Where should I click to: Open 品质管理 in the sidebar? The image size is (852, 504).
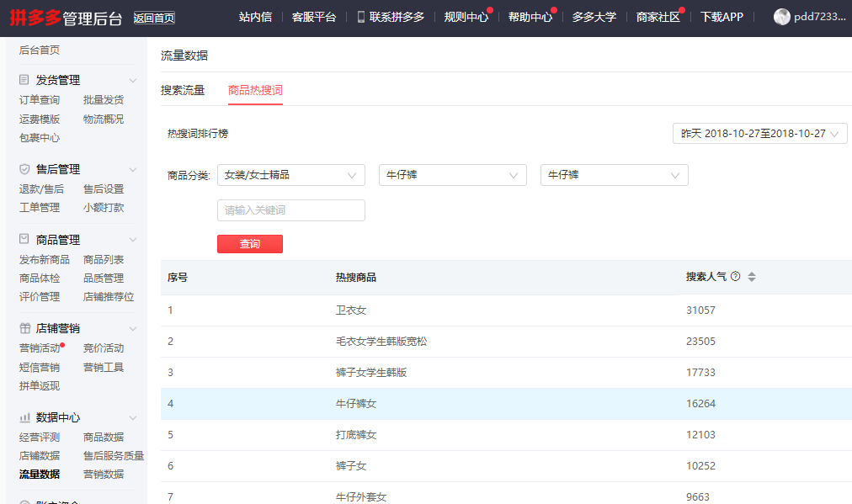pyautogui.click(x=104, y=278)
